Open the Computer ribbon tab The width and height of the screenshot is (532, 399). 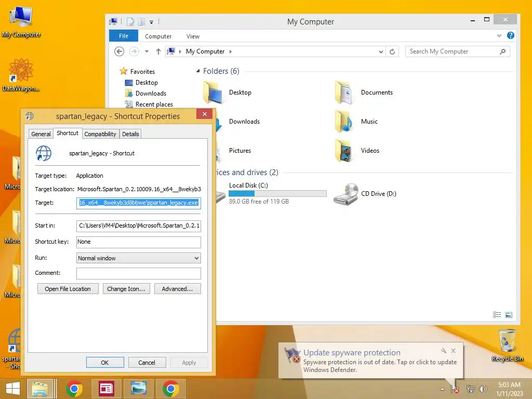click(158, 36)
